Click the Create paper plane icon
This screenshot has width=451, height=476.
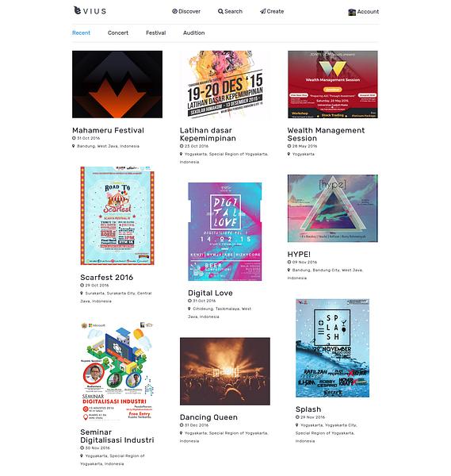[262, 12]
